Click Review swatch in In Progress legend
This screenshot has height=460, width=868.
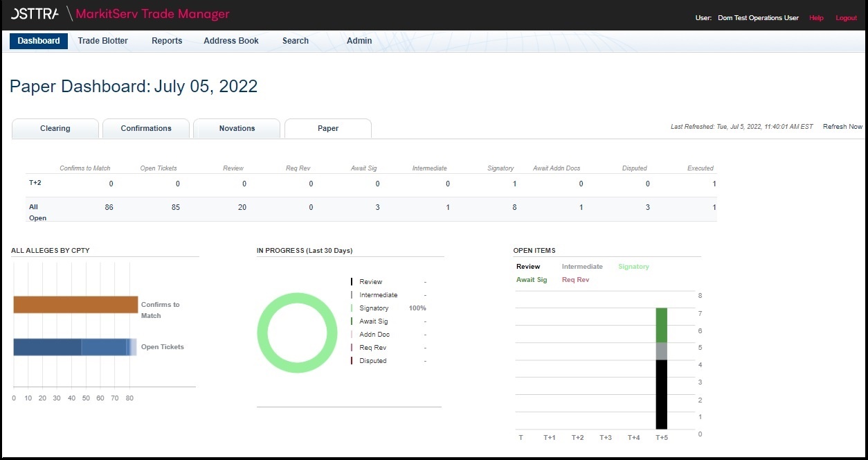352,282
